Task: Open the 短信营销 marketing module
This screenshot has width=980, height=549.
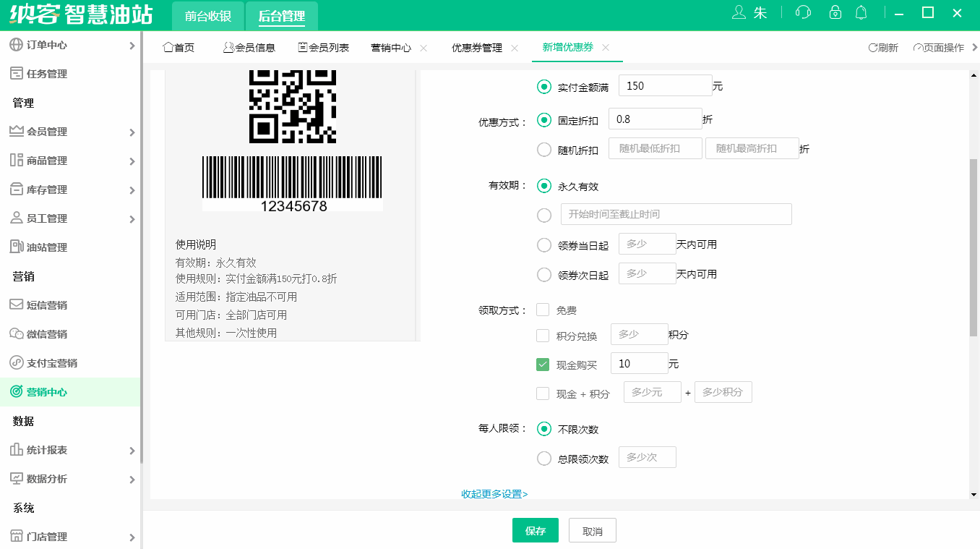Action: click(48, 305)
